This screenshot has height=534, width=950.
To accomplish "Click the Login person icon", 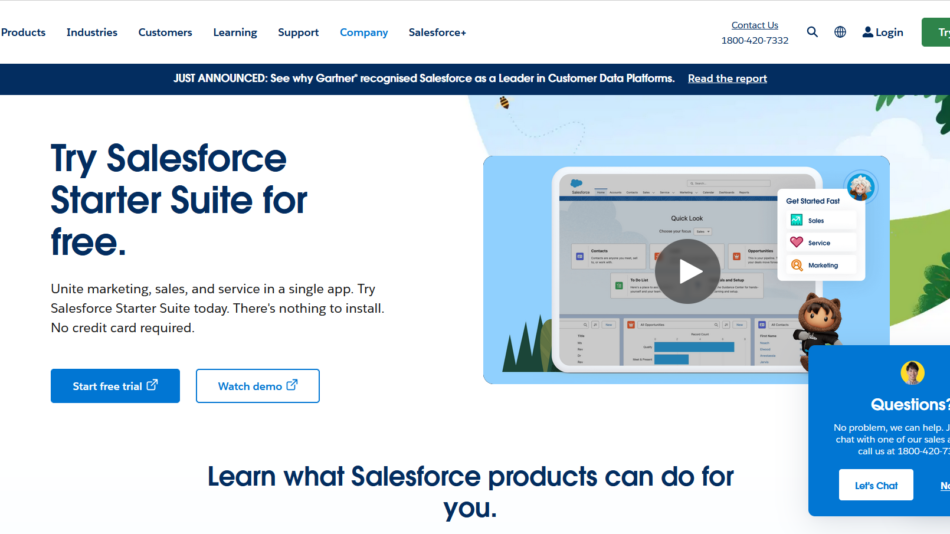I will coord(868,32).
